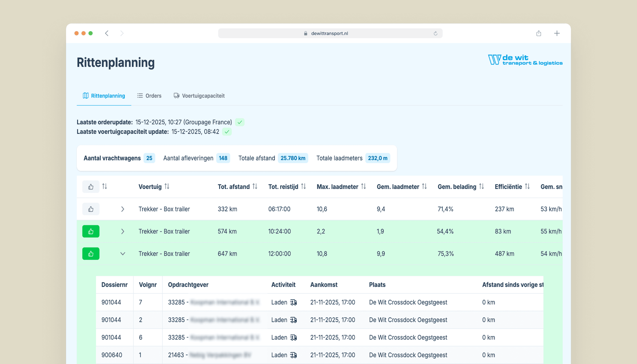
Task: Remove approval from the 647 km trip
Action: point(91,254)
